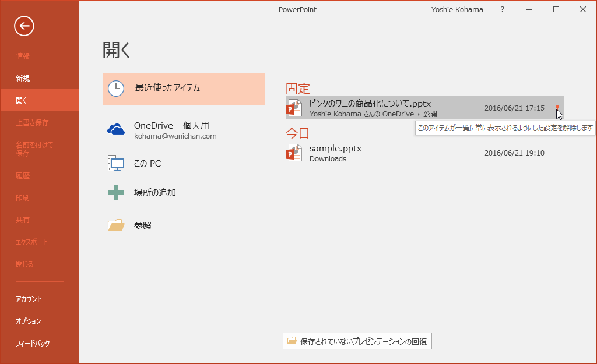Image resolution: width=597 pixels, height=364 pixels.
Task: Click the 参照 folder icon
Action: click(x=116, y=225)
